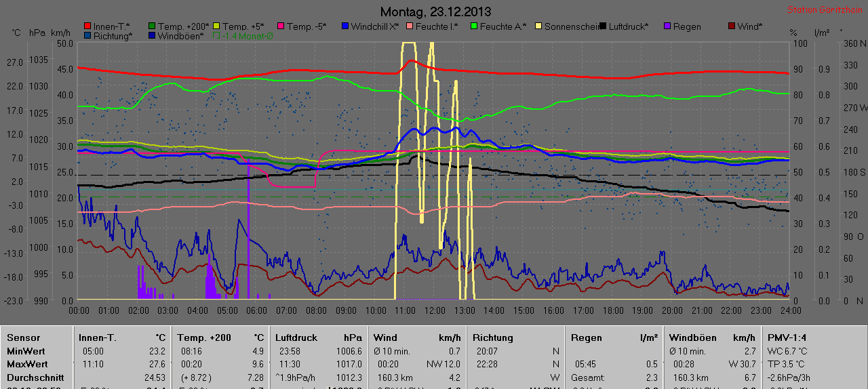Click the 'Innen-T.' column header in table
Image resolution: width=868 pixels, height=389 pixels.
(x=97, y=337)
